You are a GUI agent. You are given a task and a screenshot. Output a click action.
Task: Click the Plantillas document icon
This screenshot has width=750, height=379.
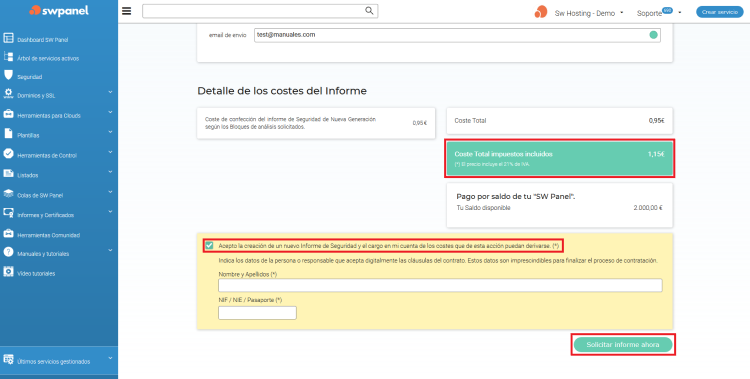[8, 134]
